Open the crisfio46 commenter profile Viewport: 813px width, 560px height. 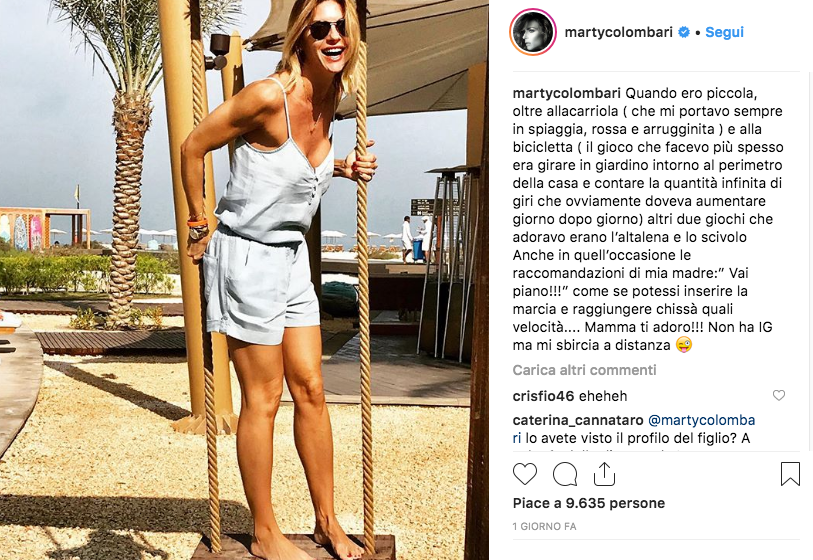(543, 396)
